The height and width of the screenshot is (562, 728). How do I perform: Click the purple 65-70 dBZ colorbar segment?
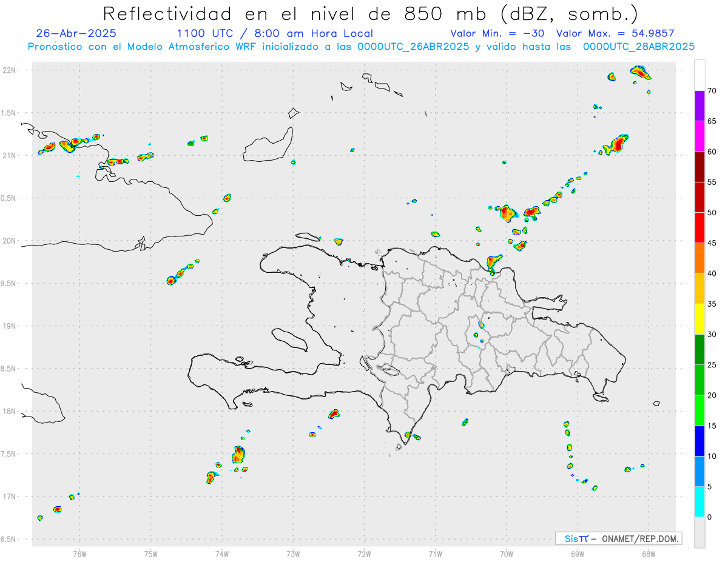click(x=699, y=106)
